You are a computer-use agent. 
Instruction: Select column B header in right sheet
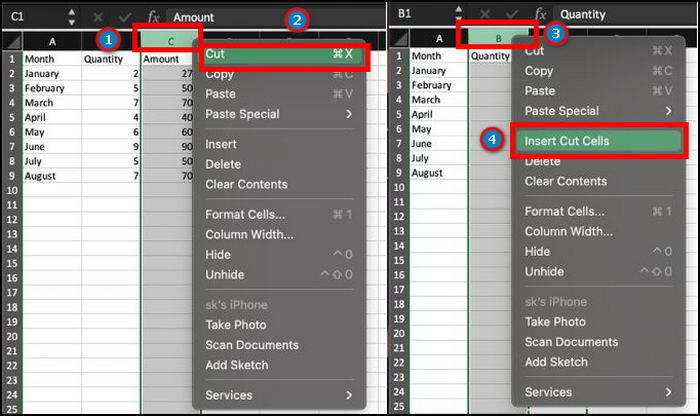[498, 38]
